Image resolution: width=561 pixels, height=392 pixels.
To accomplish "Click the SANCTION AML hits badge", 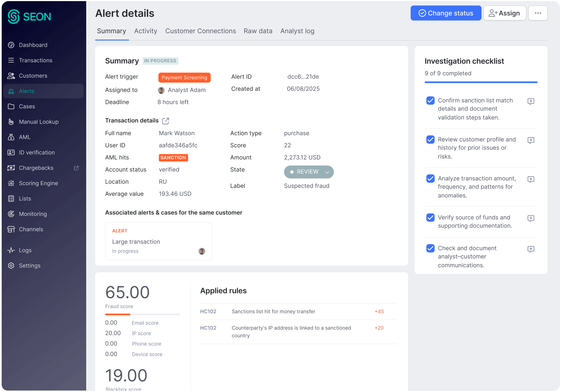I will (x=173, y=158).
